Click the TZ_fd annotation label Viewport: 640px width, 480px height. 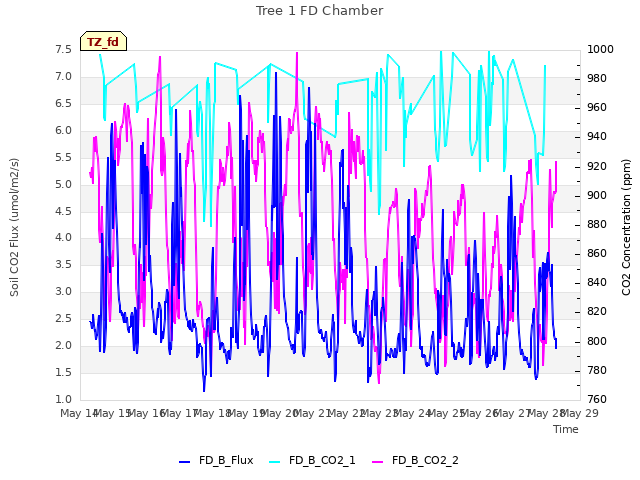coord(103,42)
